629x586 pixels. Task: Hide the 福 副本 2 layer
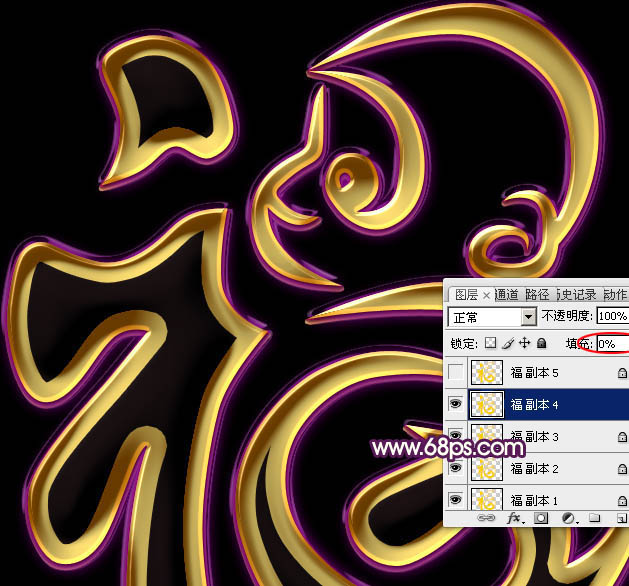point(455,467)
